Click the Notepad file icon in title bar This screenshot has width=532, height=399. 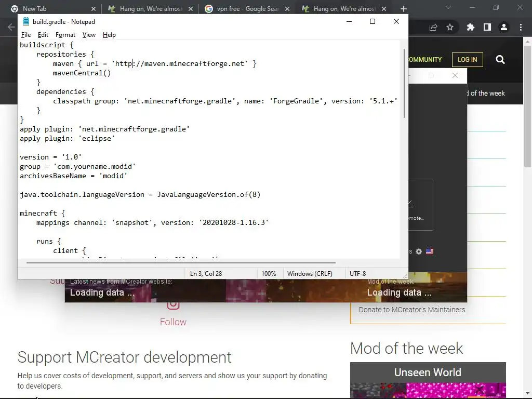[26, 21]
